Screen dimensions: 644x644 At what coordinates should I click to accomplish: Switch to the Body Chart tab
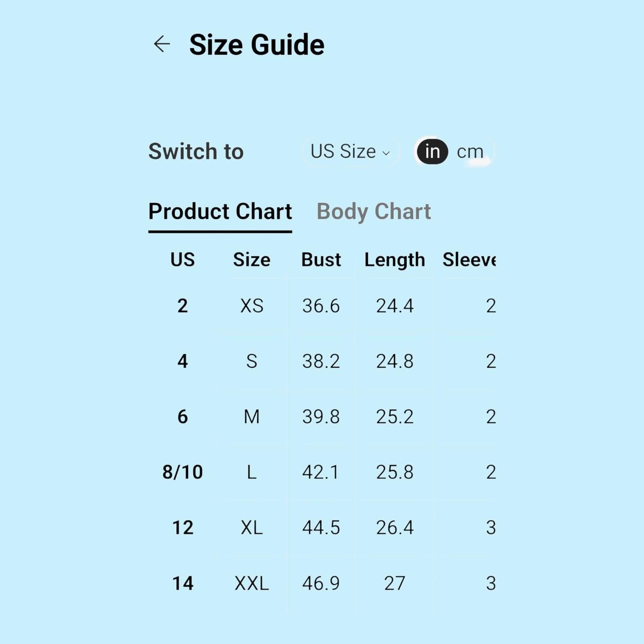click(x=374, y=212)
